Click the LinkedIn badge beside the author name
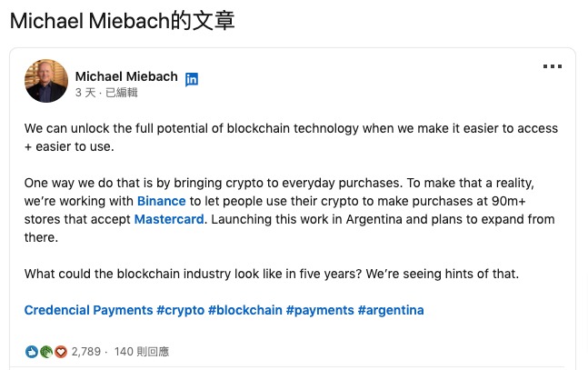Viewport: 588px width, 370px height. point(192,79)
